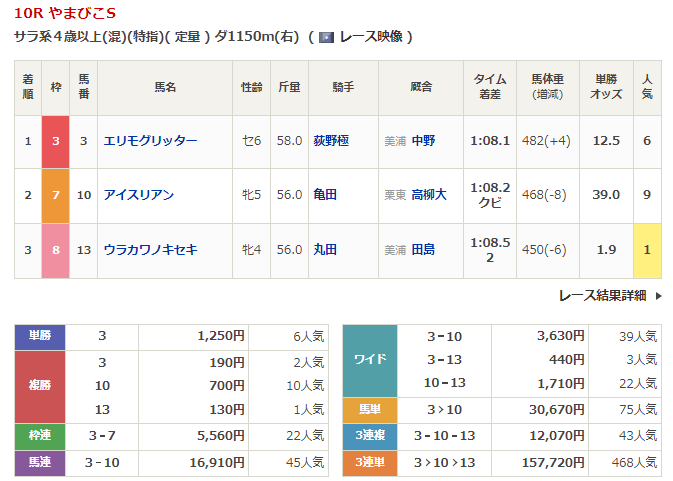Click the pink frame 8 color box
The height and width of the screenshot is (481, 673).
pos(56,249)
